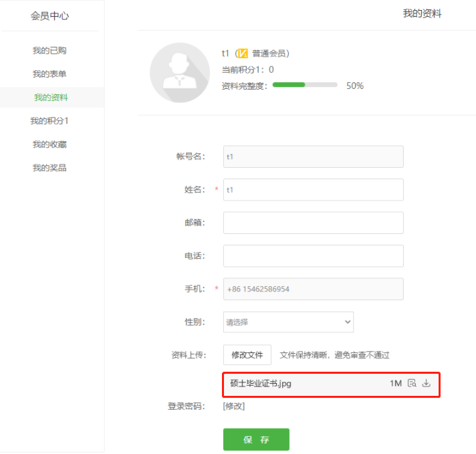Focus the 电话 input field
Viewport: 476px width, 454px height.
point(314,256)
